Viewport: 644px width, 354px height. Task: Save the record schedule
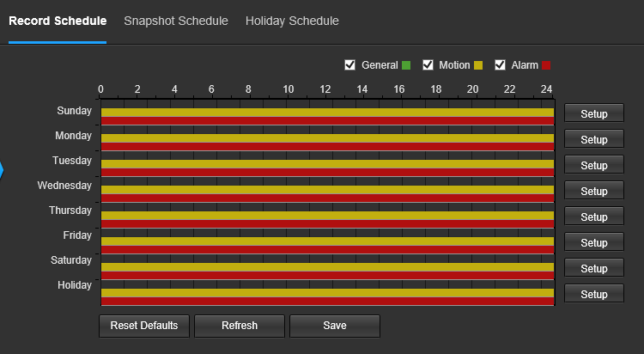coord(335,326)
